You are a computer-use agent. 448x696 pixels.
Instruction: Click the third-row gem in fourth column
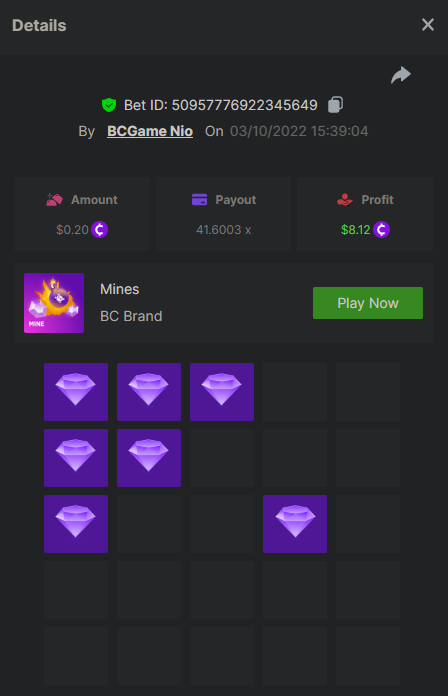pyautogui.click(x=295, y=524)
